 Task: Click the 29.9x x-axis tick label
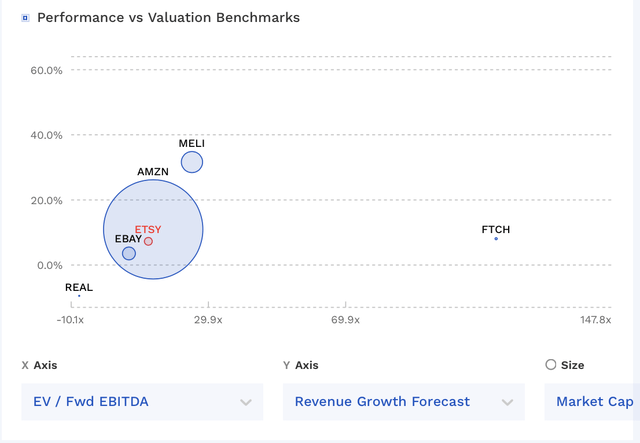click(208, 320)
